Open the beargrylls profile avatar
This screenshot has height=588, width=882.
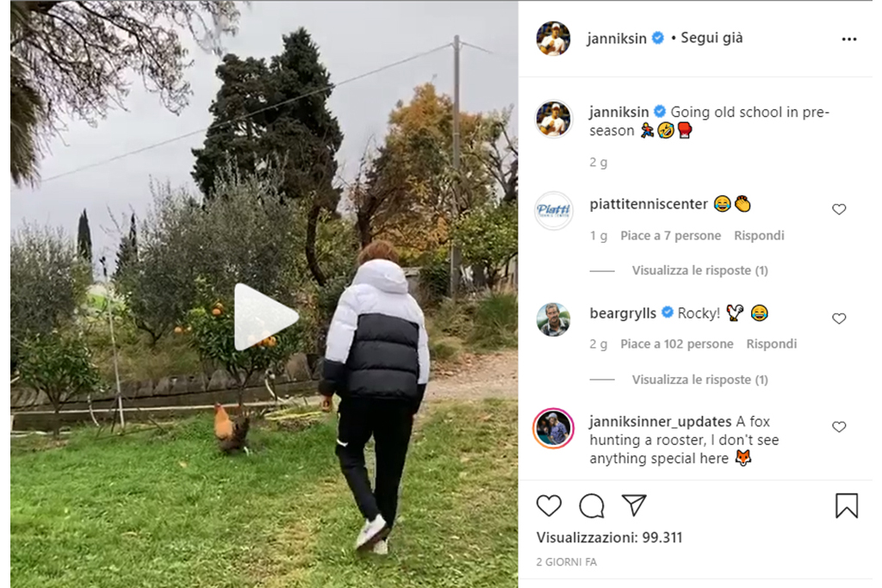(x=553, y=319)
